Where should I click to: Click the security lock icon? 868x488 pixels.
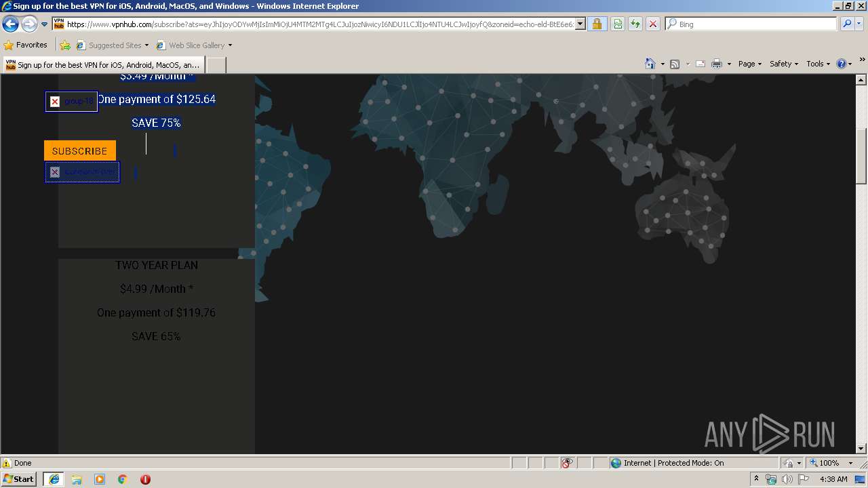[x=597, y=24]
